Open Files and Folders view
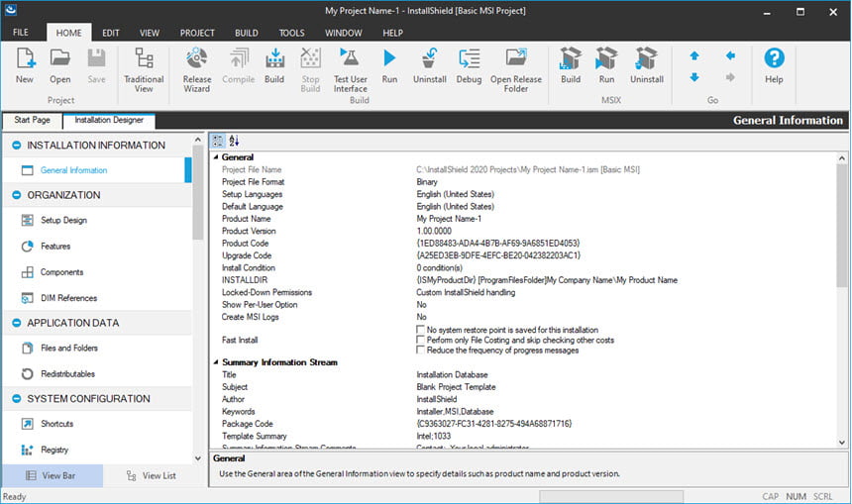Screen dimensions: 852x504 tap(69, 349)
